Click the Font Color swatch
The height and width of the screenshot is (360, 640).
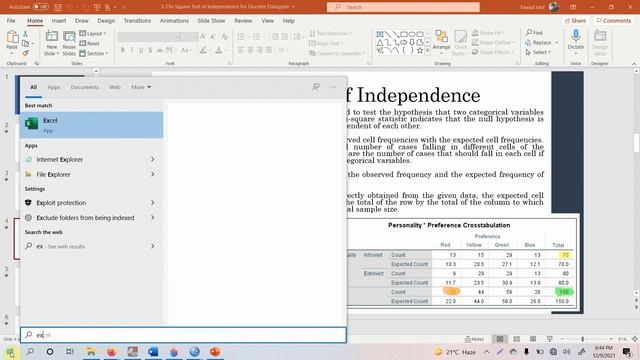(219, 50)
